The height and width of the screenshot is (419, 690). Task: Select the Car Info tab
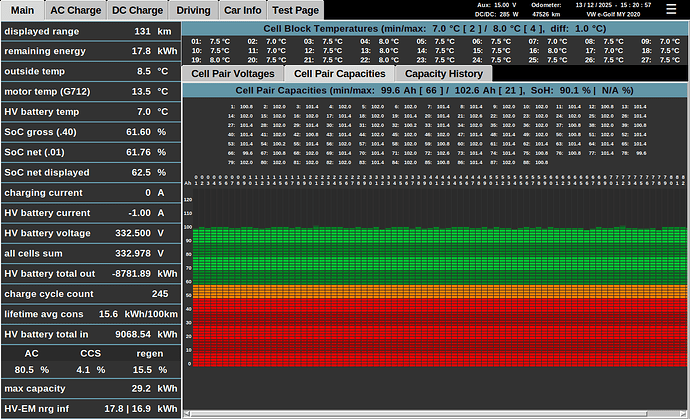click(x=243, y=10)
